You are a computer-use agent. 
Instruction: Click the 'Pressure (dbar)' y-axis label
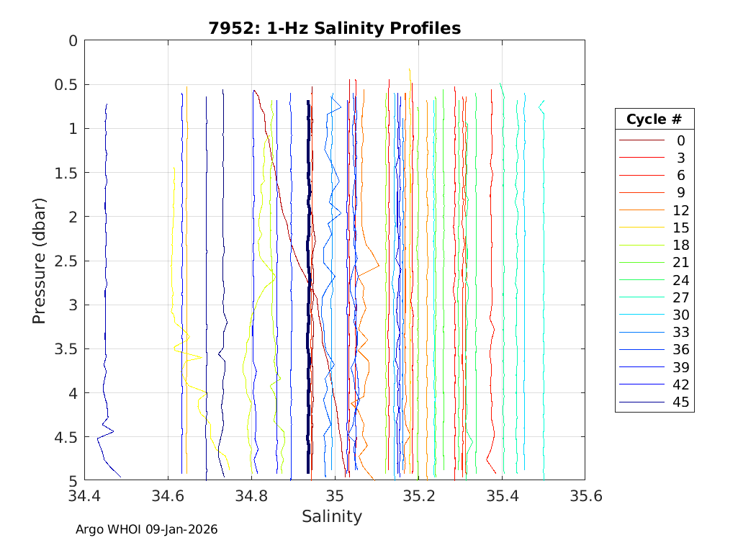40,260
